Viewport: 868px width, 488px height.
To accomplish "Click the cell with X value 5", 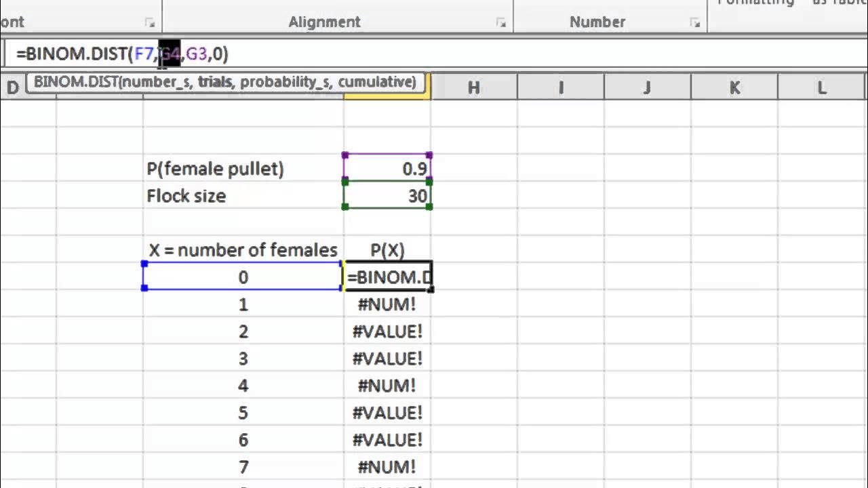I will pyautogui.click(x=243, y=413).
